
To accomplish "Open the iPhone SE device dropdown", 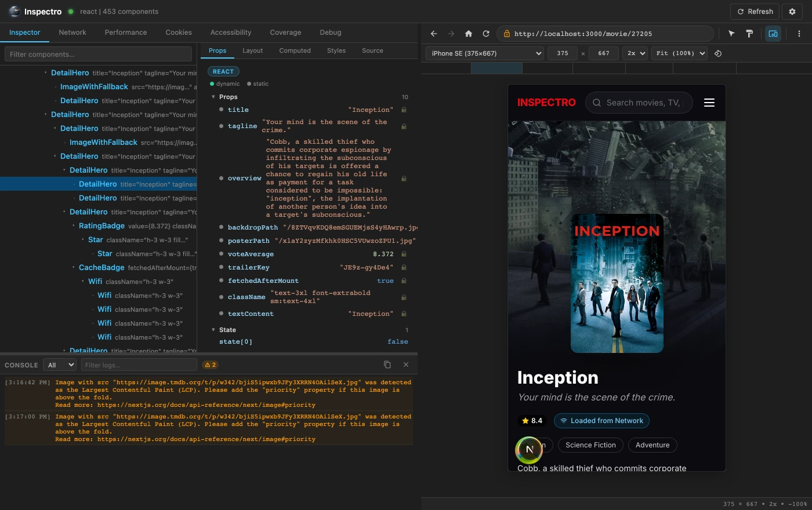I will (485, 53).
